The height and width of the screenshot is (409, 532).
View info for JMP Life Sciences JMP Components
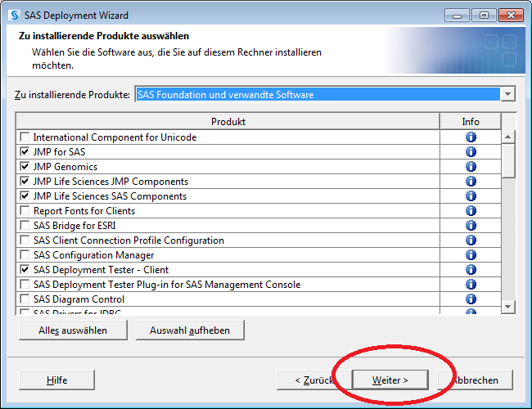coord(471,182)
